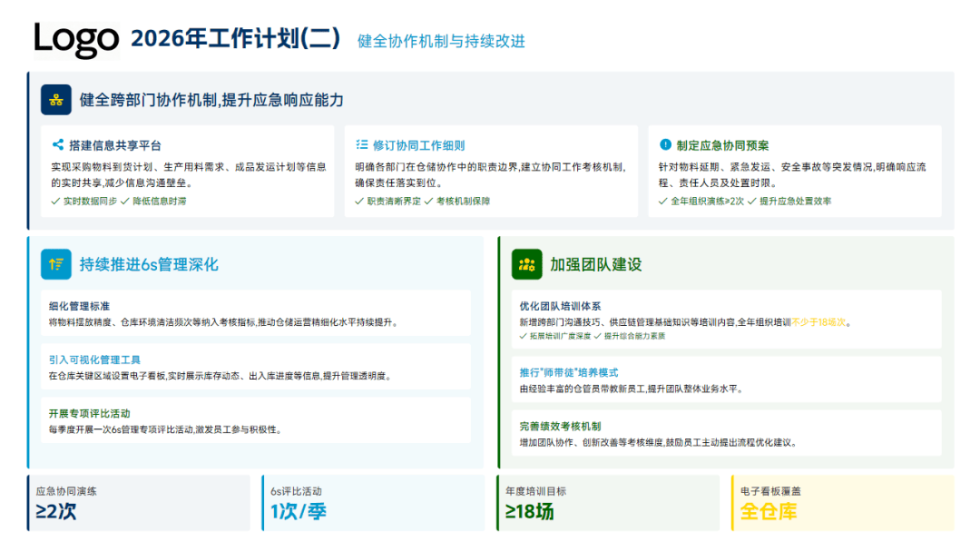980x552 pixels.
Task: Click the subtitle 健全协作机制与持续改进
Action: [441, 41]
